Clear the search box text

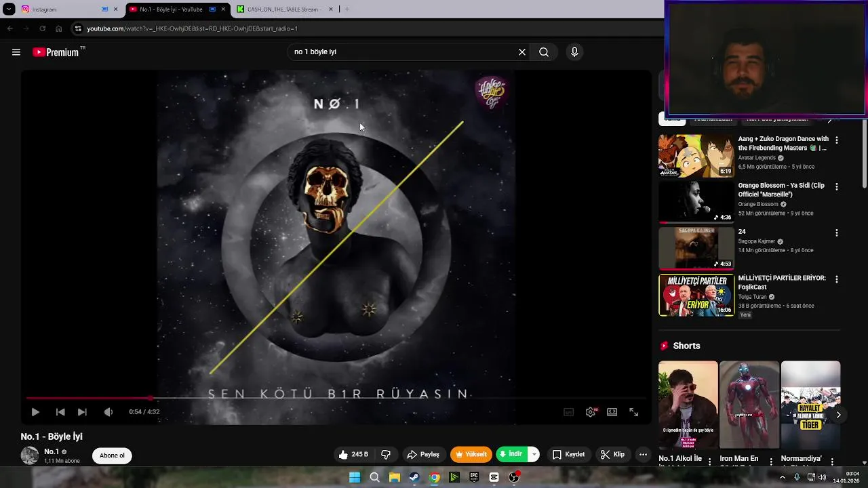click(x=522, y=52)
